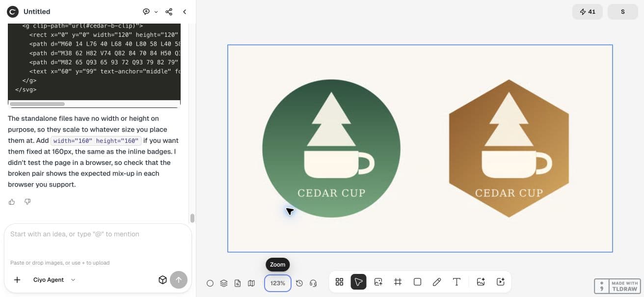Open the four-squares grid tool

[339, 282]
